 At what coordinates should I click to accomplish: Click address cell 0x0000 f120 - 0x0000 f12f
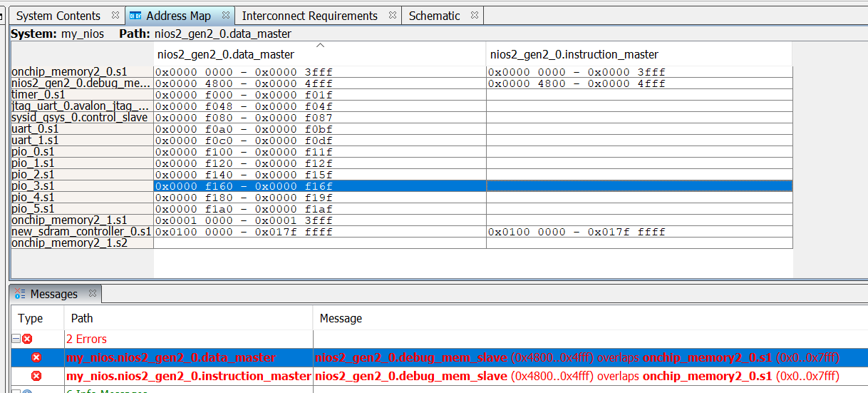pyautogui.click(x=320, y=163)
